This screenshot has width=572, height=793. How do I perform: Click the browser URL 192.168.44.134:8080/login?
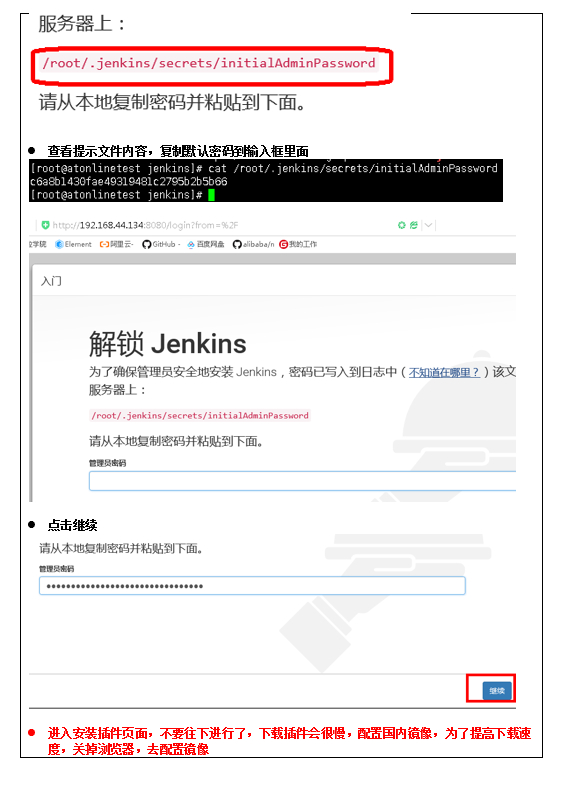[x=145, y=225]
